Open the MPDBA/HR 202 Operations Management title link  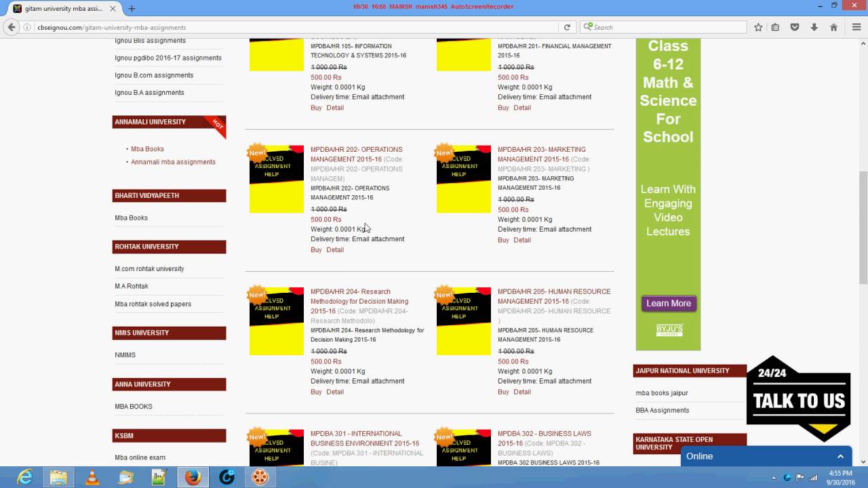357,155
